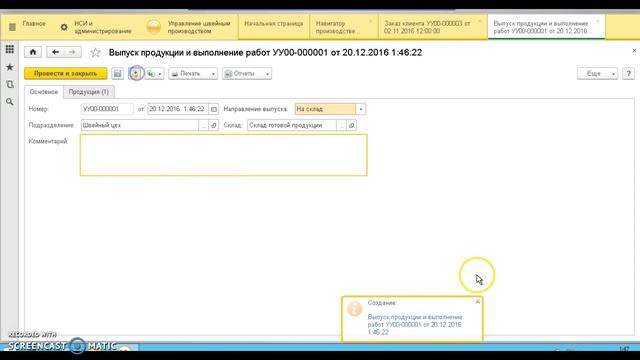This screenshot has width=640, height=360.
Task: Open the sections grid icon in sidebar
Action: pyautogui.click(x=9, y=49)
